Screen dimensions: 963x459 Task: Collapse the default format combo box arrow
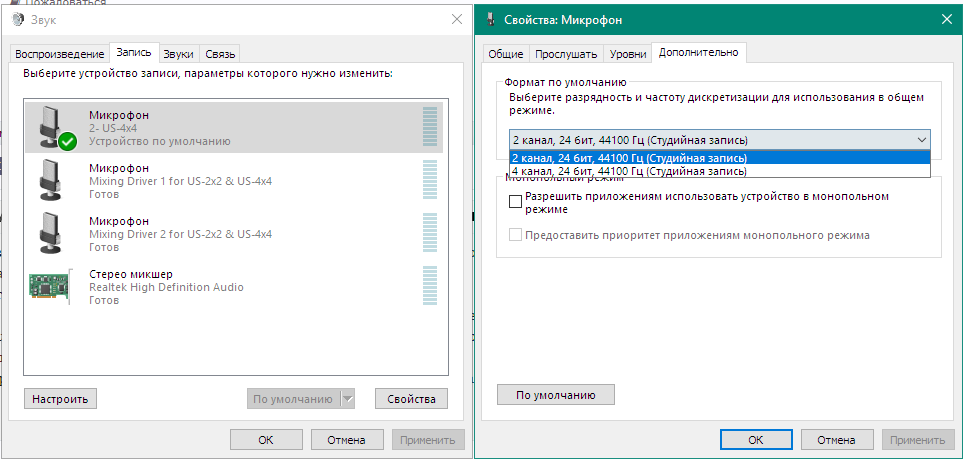point(922,140)
